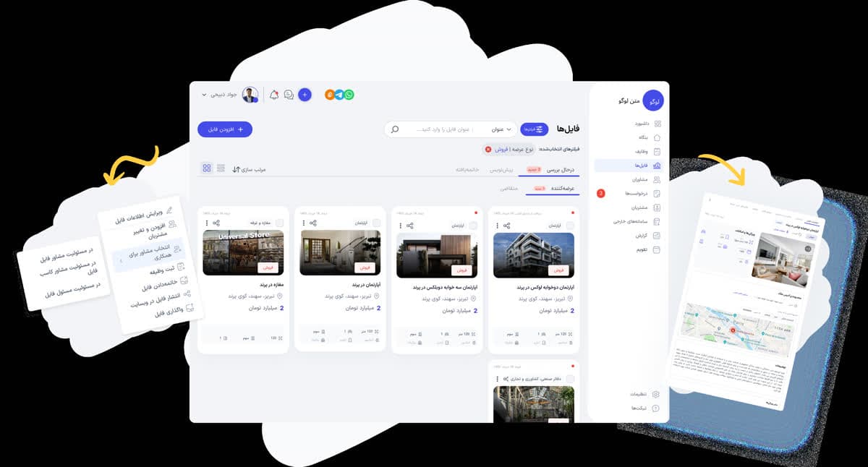
Task: Switch to list view layout
Action: pos(221,168)
